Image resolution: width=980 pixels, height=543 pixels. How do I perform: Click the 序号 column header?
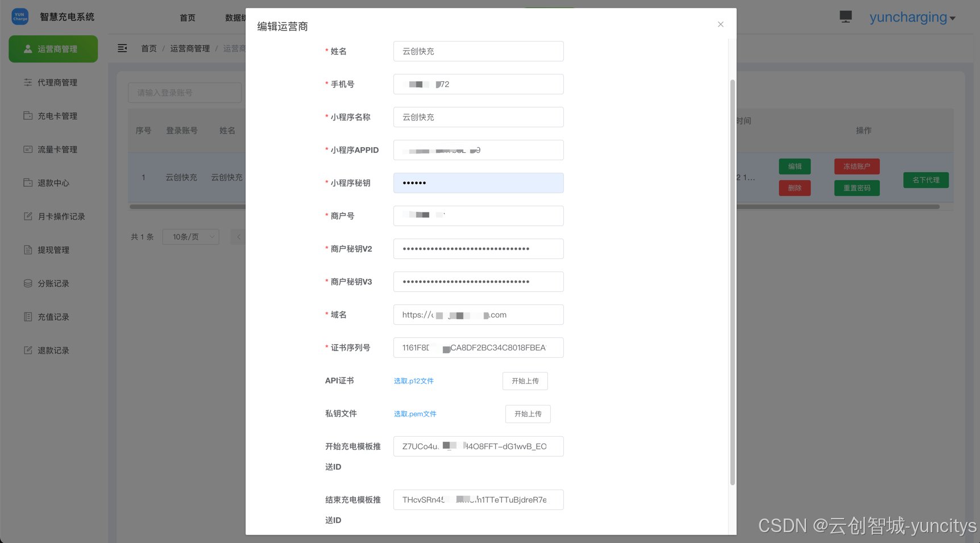pyautogui.click(x=143, y=131)
